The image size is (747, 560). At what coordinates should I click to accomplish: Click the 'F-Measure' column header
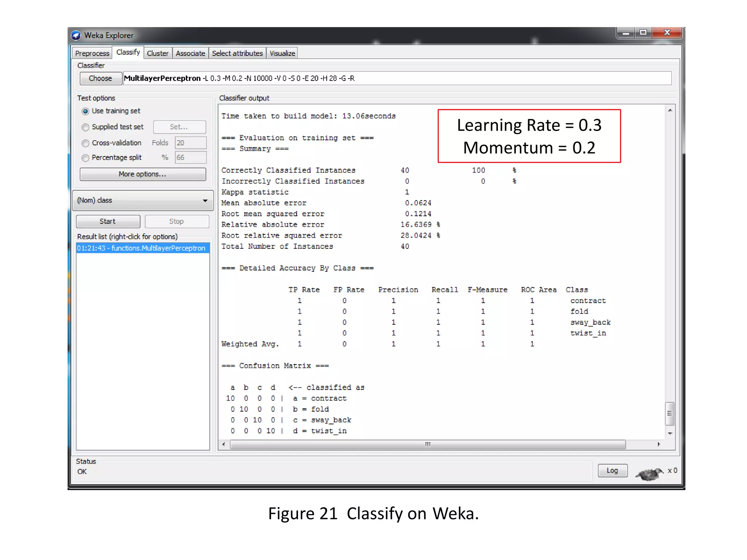pyautogui.click(x=488, y=290)
